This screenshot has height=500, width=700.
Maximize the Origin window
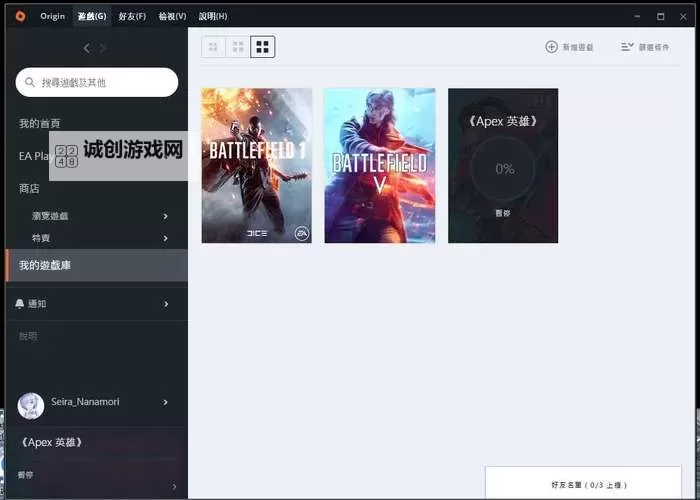[x=661, y=17]
